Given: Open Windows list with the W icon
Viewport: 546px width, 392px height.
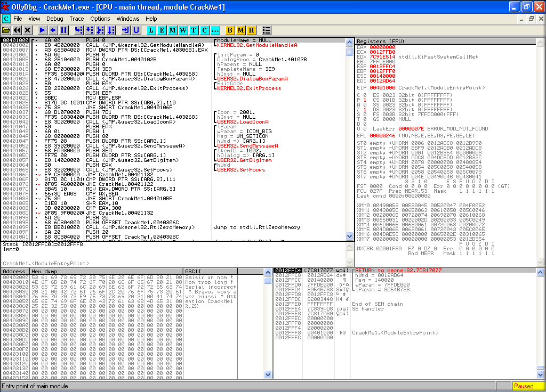Looking at the screenshot, I should [x=183, y=30].
